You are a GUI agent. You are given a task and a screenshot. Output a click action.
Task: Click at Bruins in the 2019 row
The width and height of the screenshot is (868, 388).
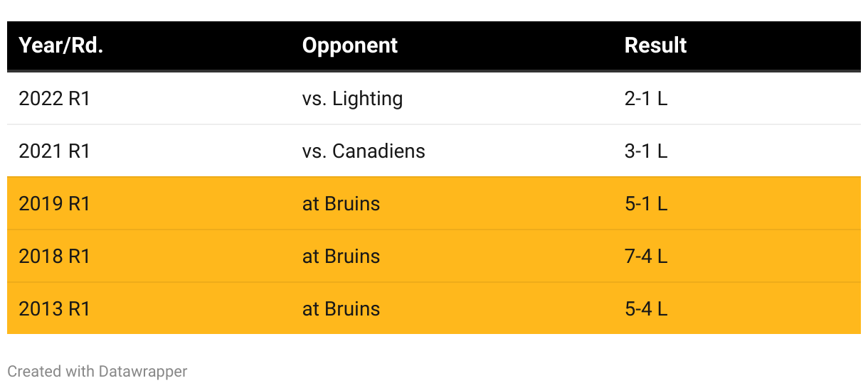click(341, 204)
